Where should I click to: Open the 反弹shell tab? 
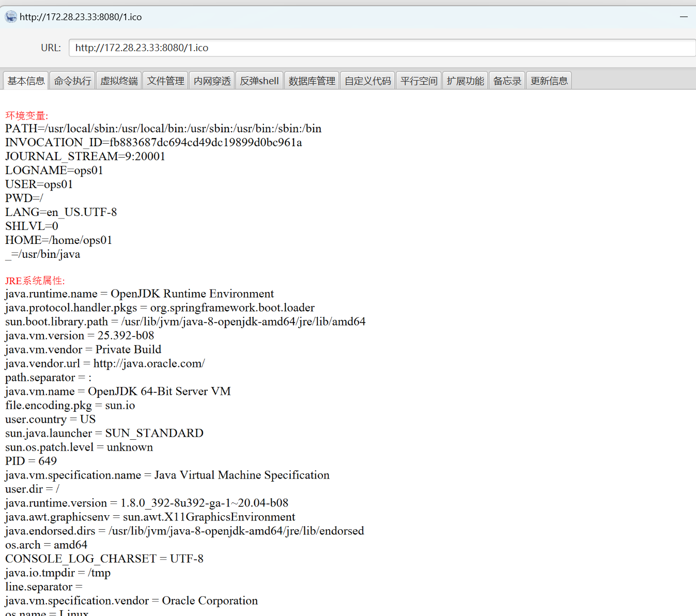point(259,81)
